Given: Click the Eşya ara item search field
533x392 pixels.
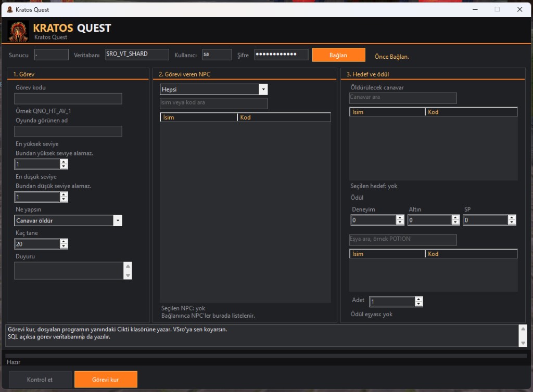Looking at the screenshot, I should [x=403, y=240].
